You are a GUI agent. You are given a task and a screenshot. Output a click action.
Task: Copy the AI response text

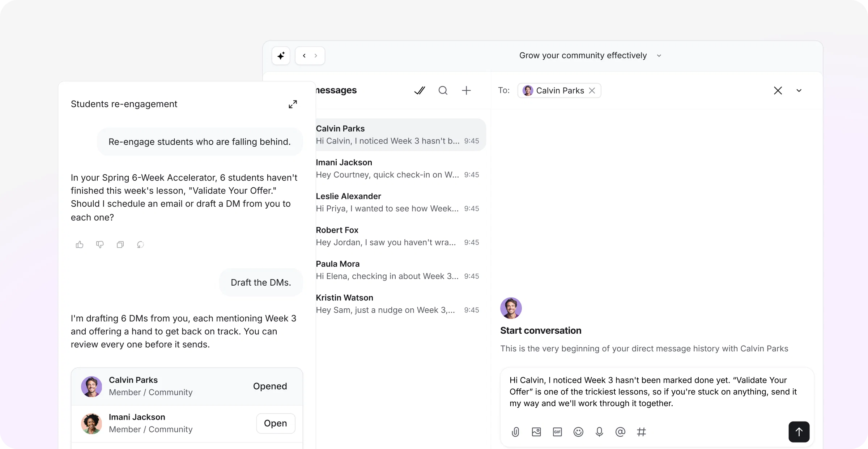pyautogui.click(x=120, y=245)
